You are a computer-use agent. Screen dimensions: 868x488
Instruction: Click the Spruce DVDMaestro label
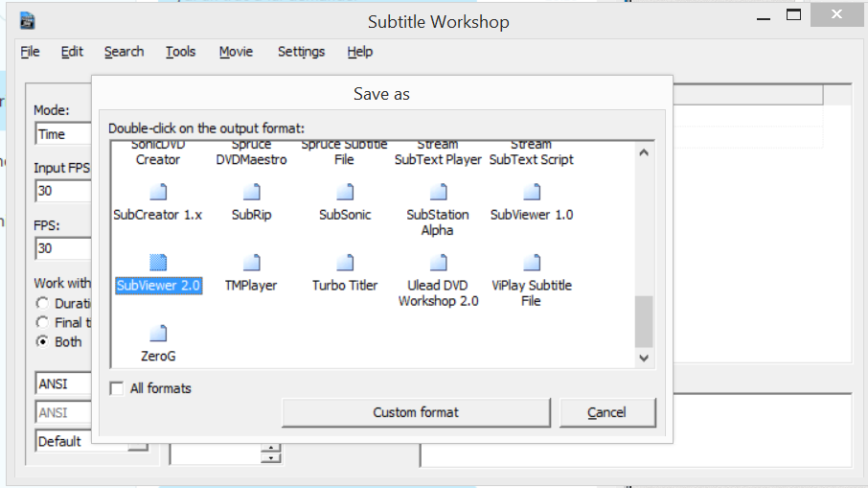(251, 152)
